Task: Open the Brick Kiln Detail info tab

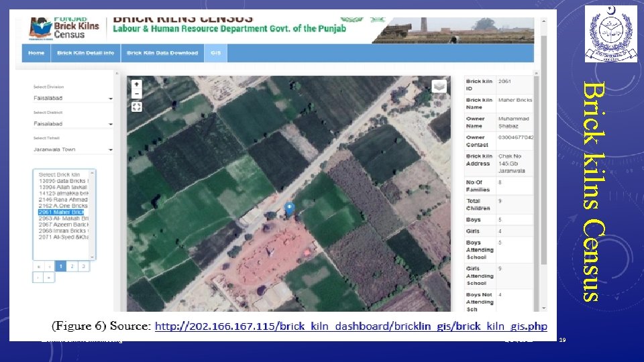Action: 85,53
